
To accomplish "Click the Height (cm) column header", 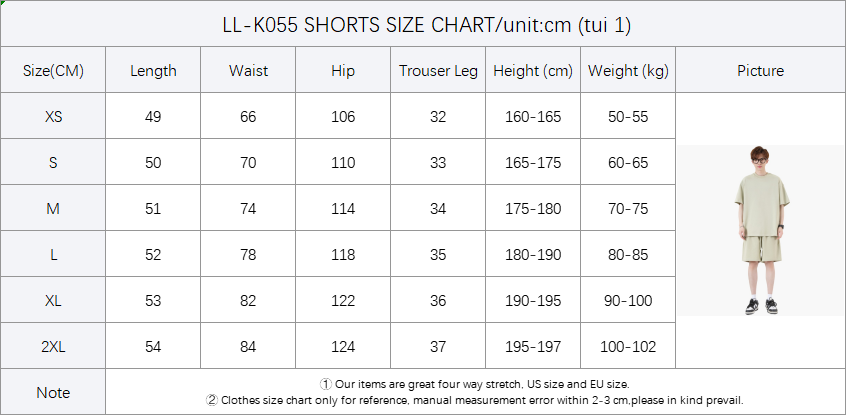I will coord(533,71).
